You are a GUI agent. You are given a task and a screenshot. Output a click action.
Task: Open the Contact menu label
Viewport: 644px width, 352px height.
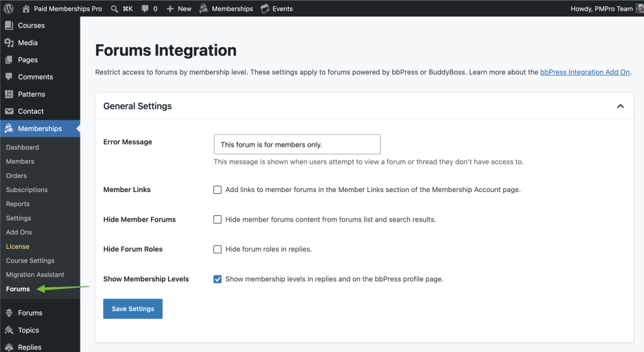pyautogui.click(x=31, y=111)
